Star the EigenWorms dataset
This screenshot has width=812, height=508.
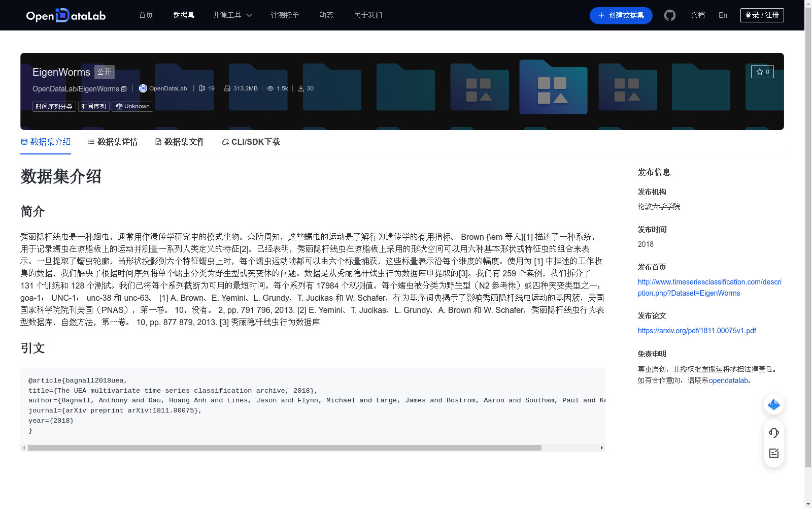762,72
